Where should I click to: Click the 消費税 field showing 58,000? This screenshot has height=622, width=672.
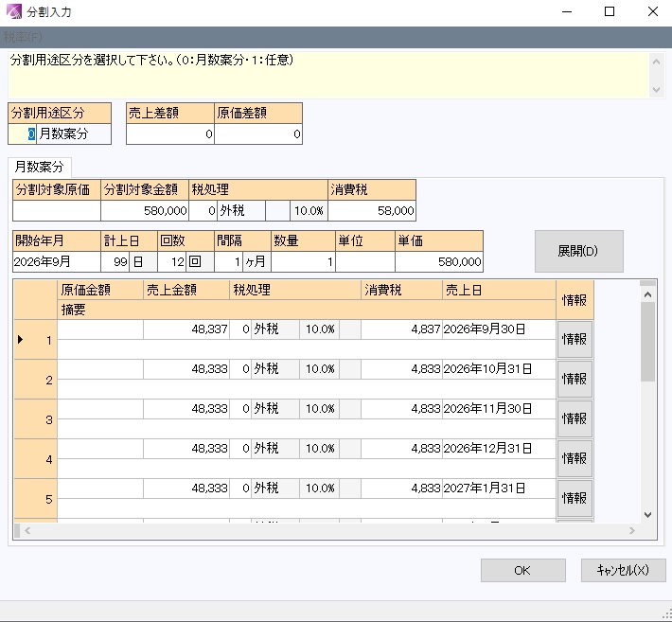[372, 210]
